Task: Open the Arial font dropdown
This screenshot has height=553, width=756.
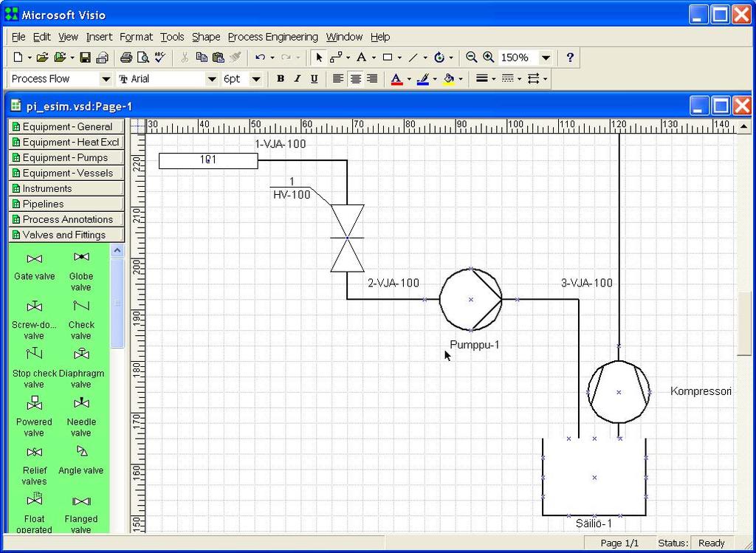Action: click(212, 79)
